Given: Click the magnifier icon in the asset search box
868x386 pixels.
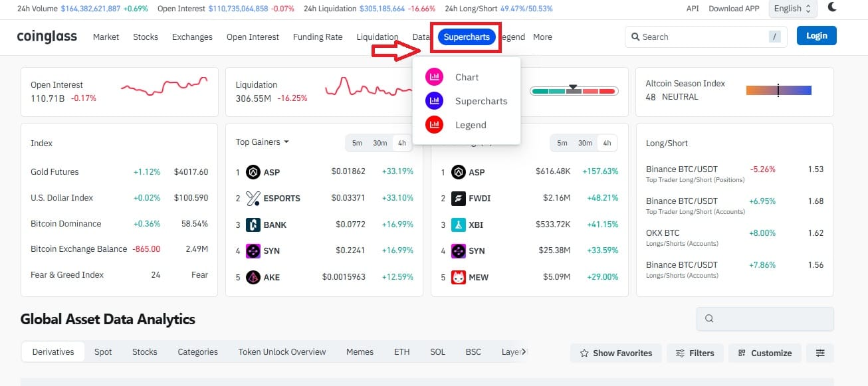Looking at the screenshot, I should [709, 319].
